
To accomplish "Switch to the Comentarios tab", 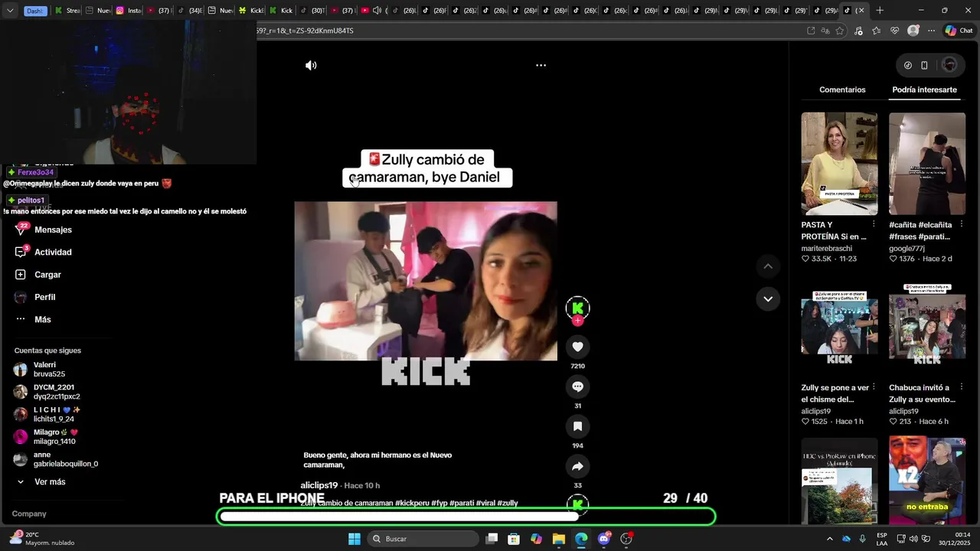I will pyautogui.click(x=842, y=90).
